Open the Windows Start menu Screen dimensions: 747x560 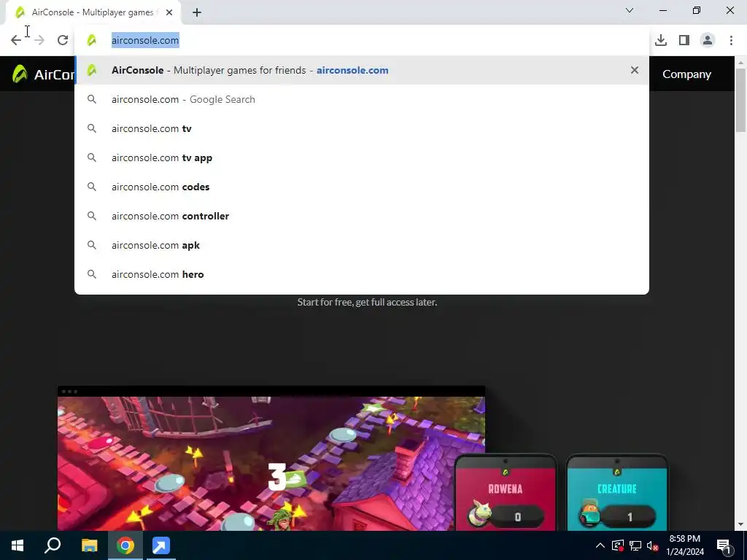click(x=18, y=545)
